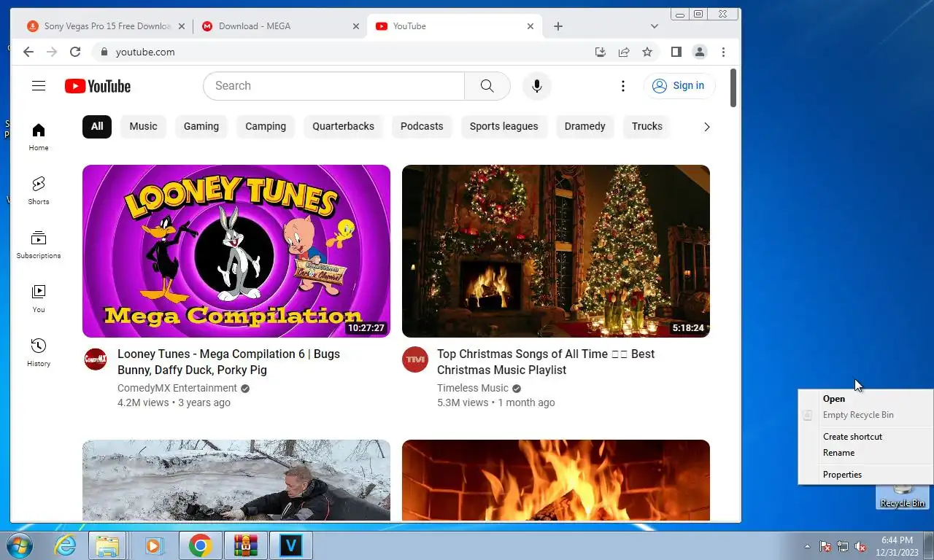Open ComedyMX Entertainment channel name
The image size is (934, 560).
[x=177, y=388]
